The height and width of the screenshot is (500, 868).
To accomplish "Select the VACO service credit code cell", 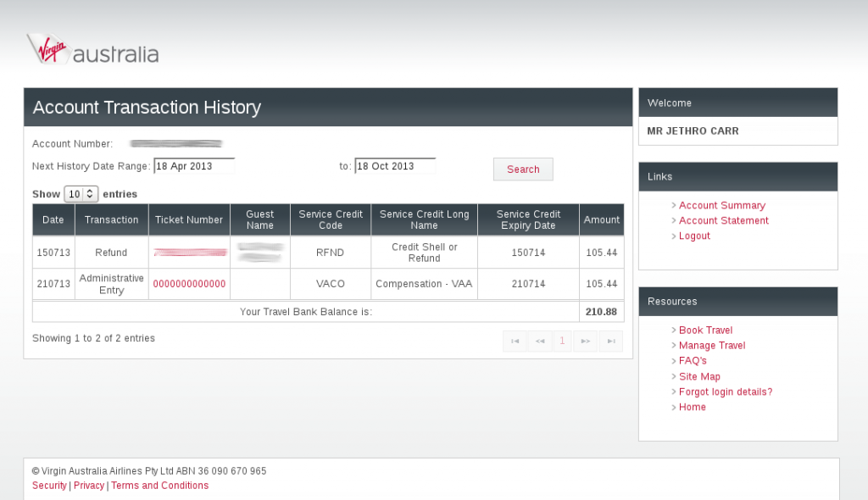I will [x=331, y=284].
